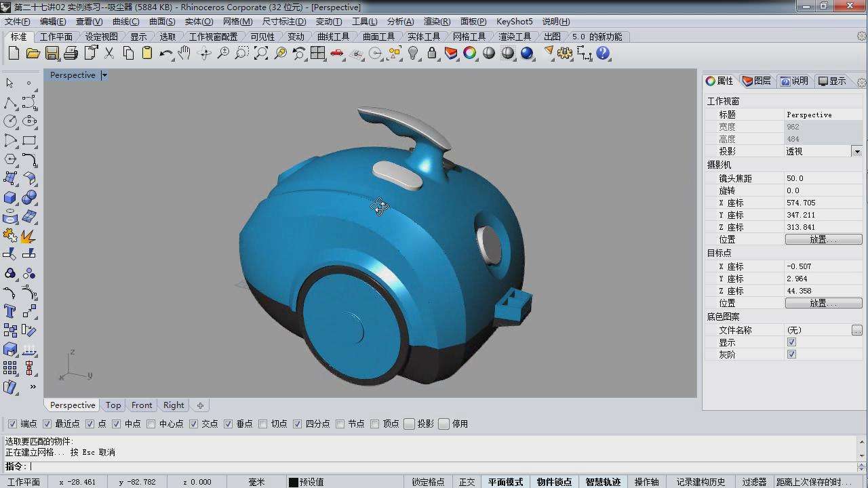Select the Rotate view icon
The height and width of the screenshot is (488, 868).
click(204, 53)
